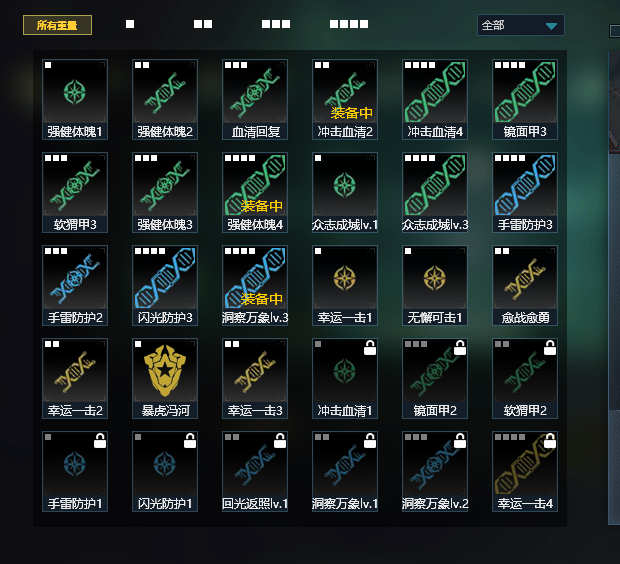Select the 血清回复 gene card
Screen dimensions: 620x564
coord(255,99)
